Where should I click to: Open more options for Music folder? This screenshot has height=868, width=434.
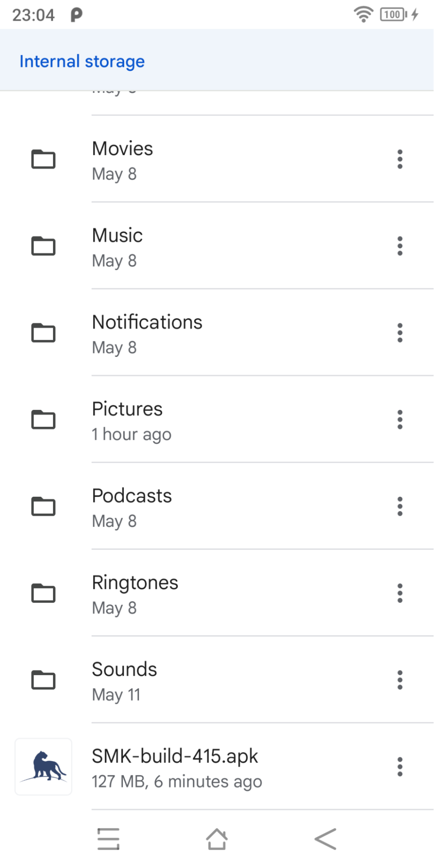(x=400, y=246)
